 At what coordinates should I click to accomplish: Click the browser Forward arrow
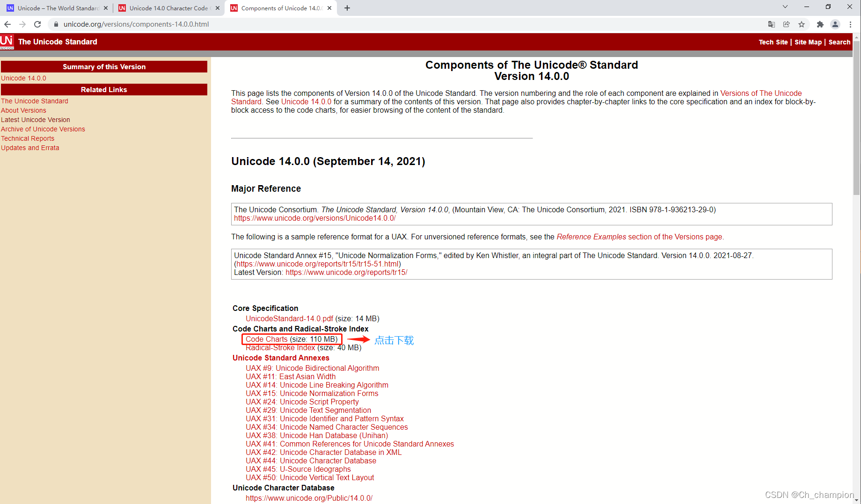[22, 24]
